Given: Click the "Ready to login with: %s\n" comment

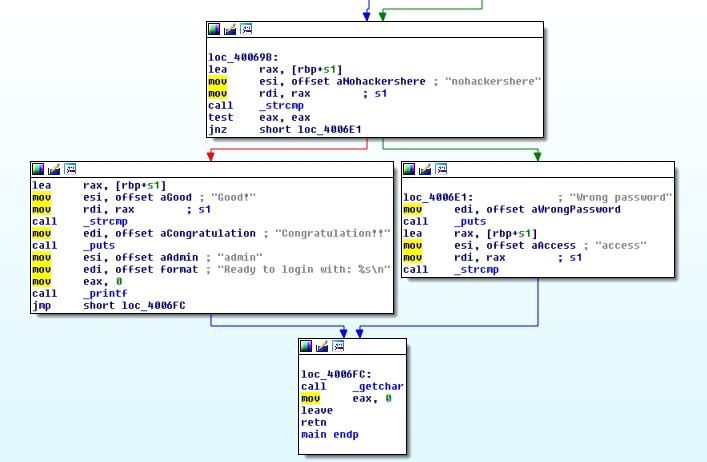Looking at the screenshot, I should (303, 270).
